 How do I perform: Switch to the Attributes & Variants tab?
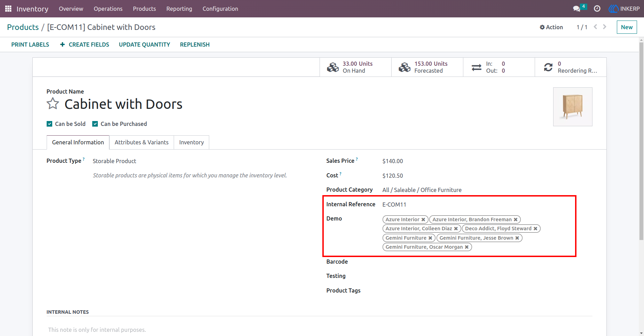142,142
